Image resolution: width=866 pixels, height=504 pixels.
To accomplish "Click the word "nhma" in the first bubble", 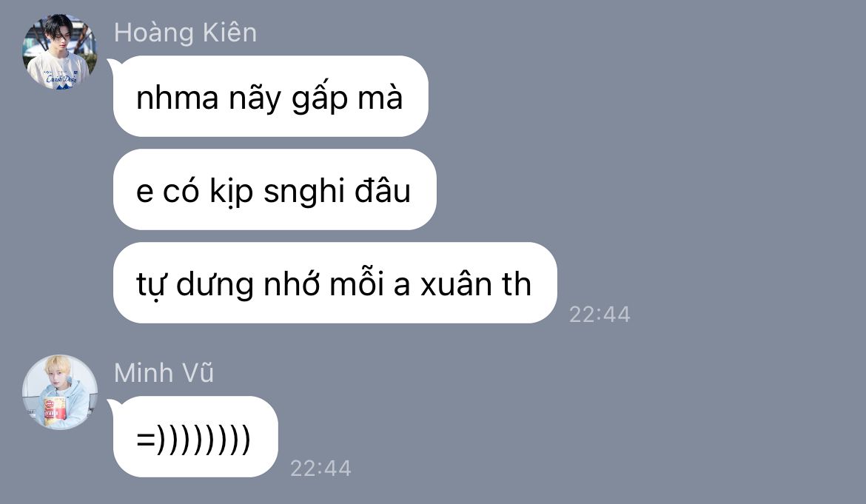I will (x=178, y=98).
